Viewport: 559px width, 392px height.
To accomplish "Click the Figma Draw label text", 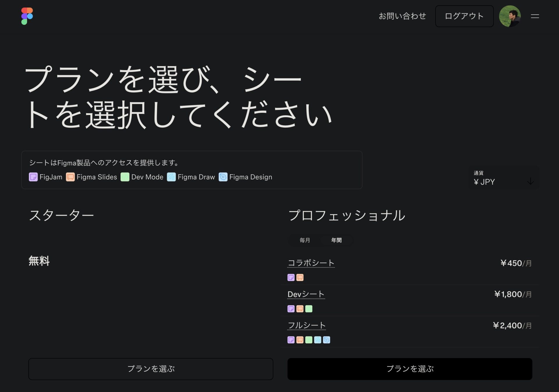I will point(197,177).
